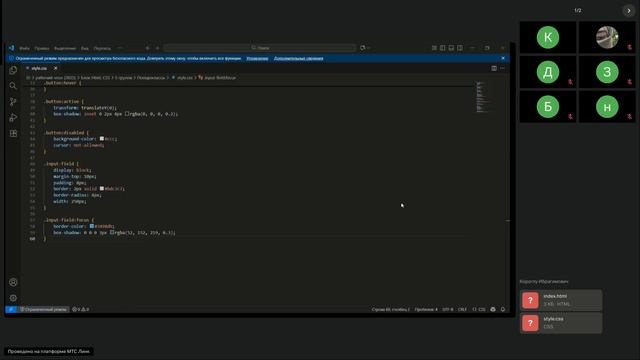
Task: Toggle the secondary side bar from the title bar
Action: pyautogui.click(x=460, y=48)
